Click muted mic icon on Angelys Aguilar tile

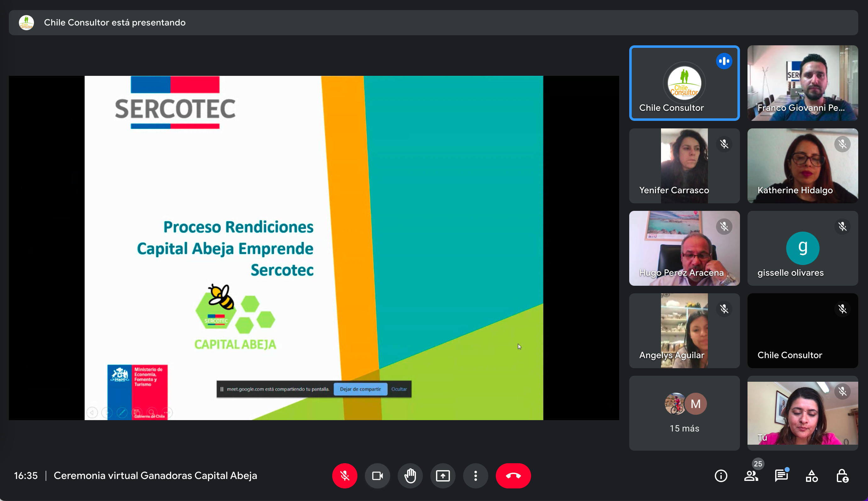pyautogui.click(x=724, y=309)
